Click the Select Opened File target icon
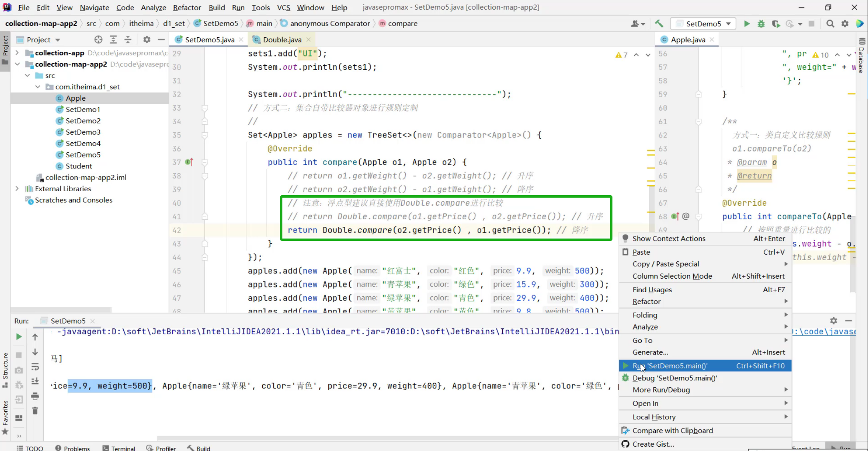 pyautogui.click(x=98, y=40)
